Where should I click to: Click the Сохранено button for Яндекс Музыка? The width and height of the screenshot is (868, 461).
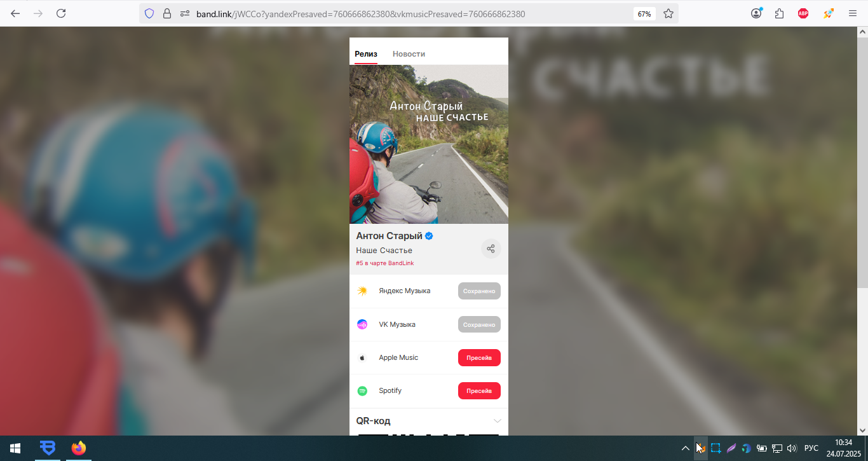[479, 291]
